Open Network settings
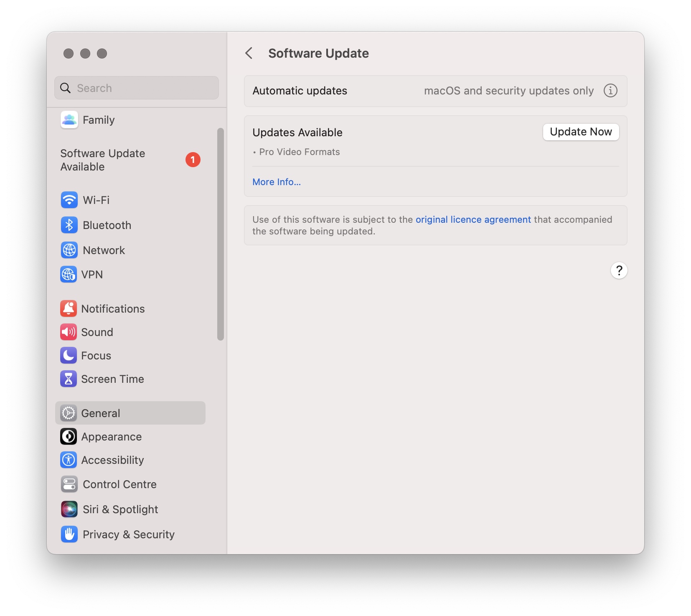 [x=69, y=250]
